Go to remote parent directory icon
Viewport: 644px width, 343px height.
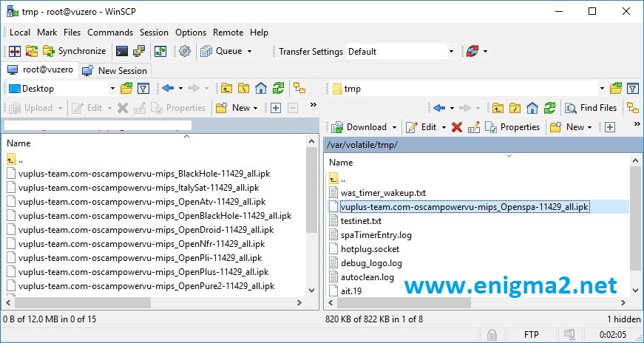pyautogui.click(x=498, y=108)
